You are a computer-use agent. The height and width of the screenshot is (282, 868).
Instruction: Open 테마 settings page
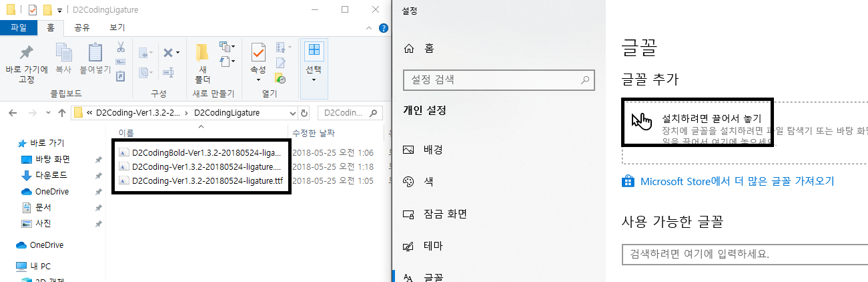(x=423, y=246)
